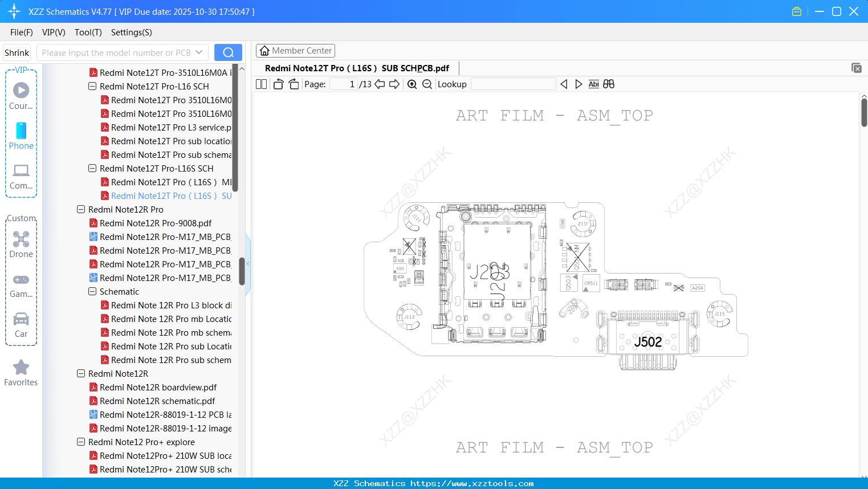Open the Car category
The image size is (868, 489).
pyautogui.click(x=21, y=324)
